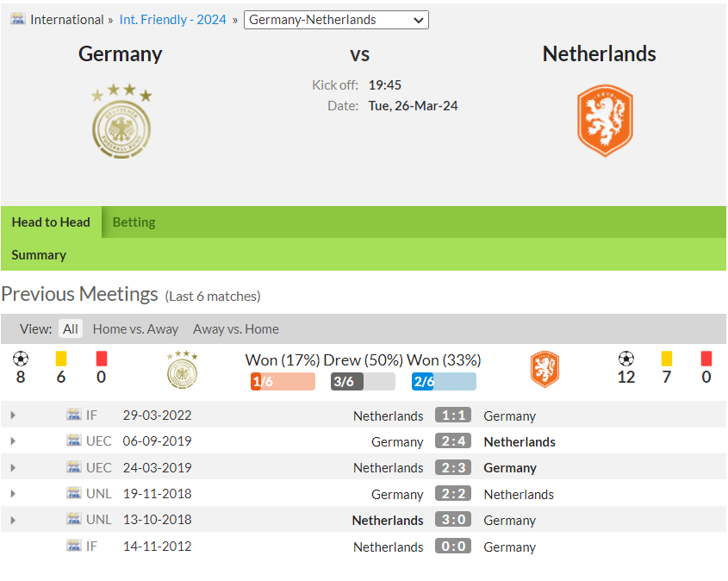This screenshot has width=728, height=581.
Task: Switch view to Away vs. Home
Action: [236, 328]
